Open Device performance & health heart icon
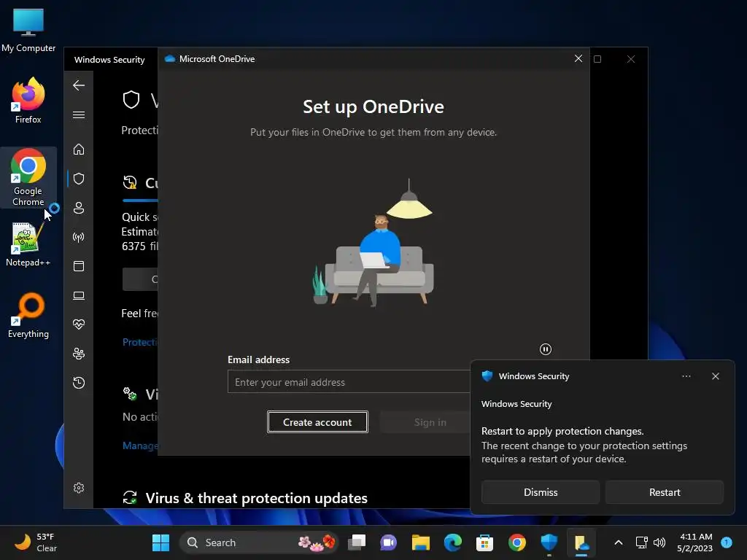Viewport: 747px width, 560px height. pyautogui.click(x=79, y=324)
